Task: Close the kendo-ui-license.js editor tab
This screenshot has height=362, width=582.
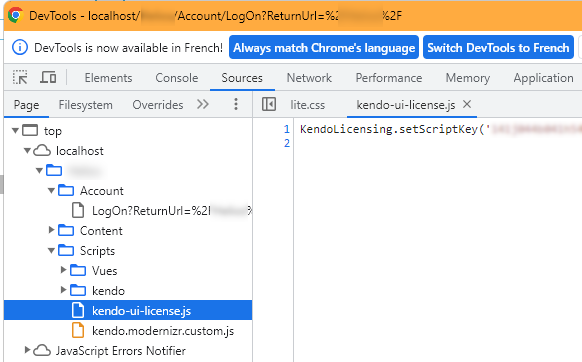Action: [467, 104]
